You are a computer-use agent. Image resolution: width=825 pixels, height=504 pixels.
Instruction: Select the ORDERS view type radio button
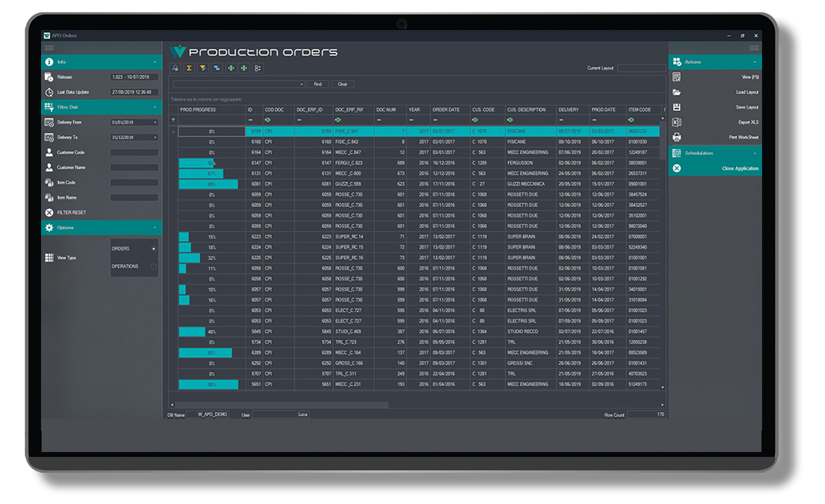tap(154, 249)
